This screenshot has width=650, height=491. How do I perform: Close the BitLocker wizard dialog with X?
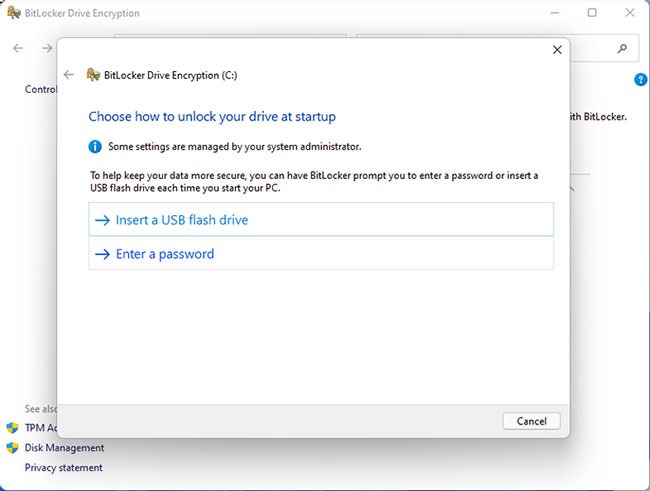pos(557,50)
